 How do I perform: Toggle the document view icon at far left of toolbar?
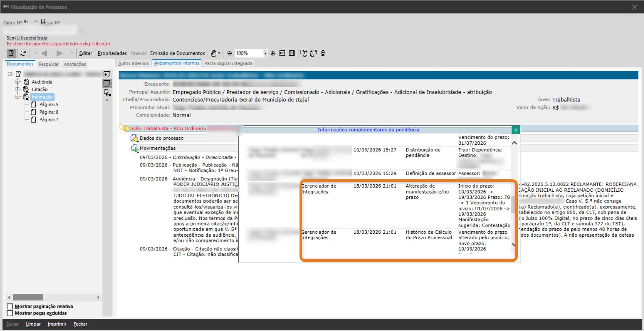[x=11, y=53]
